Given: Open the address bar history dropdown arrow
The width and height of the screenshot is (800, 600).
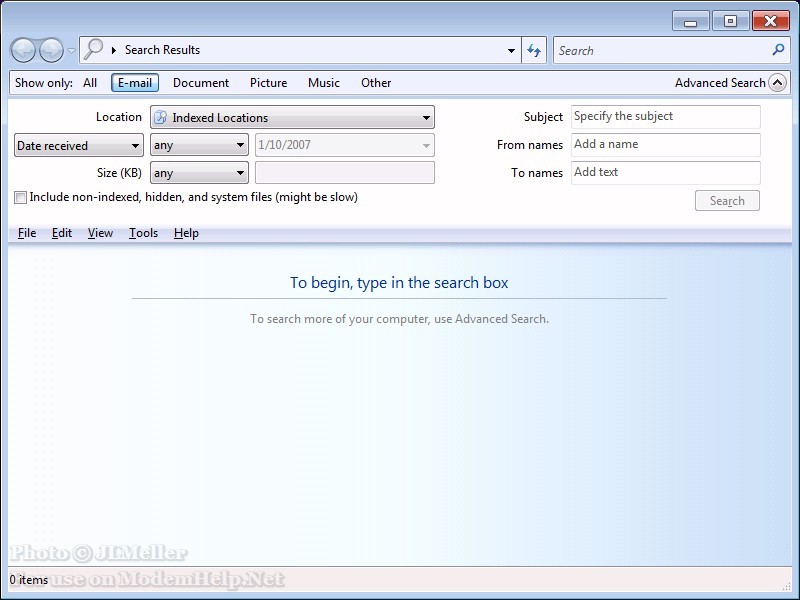Looking at the screenshot, I should pyautogui.click(x=511, y=50).
